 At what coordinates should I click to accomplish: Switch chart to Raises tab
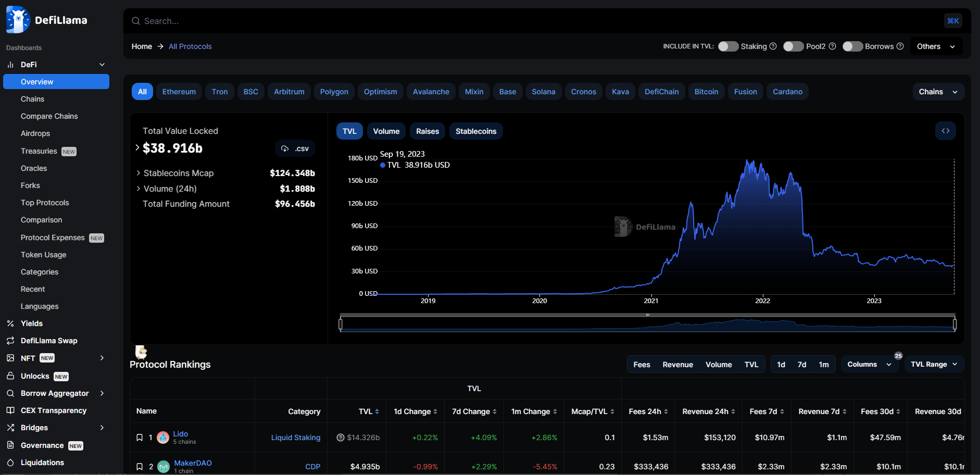(428, 131)
